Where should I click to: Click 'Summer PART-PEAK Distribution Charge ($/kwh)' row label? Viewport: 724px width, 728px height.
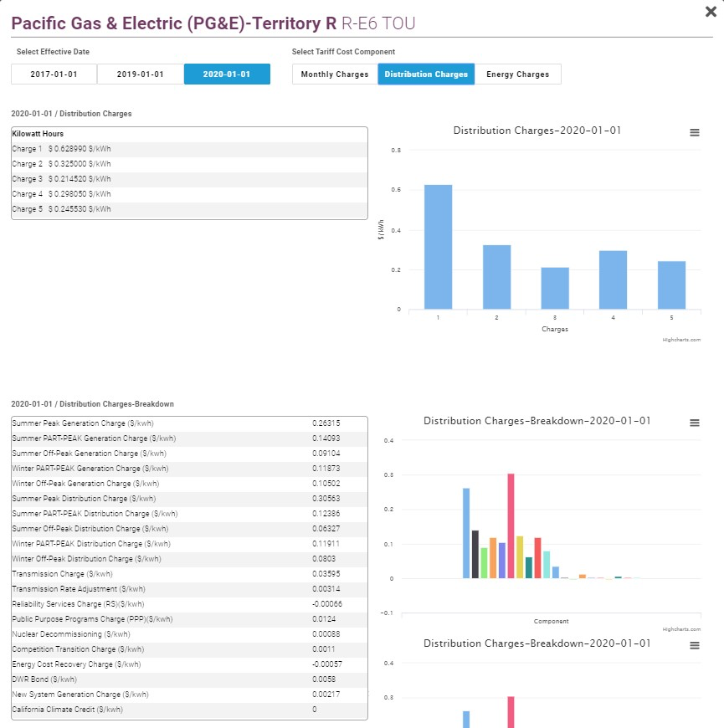point(95,514)
